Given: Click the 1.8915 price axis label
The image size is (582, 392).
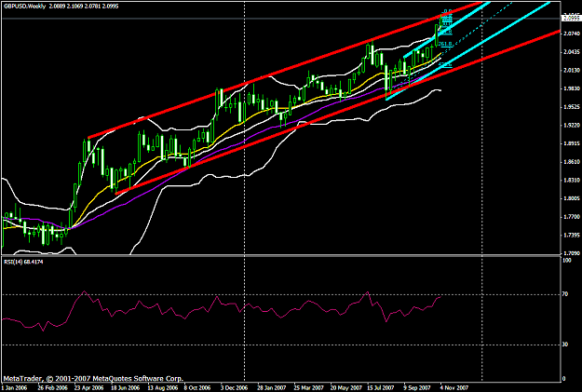Looking at the screenshot, I should point(572,143).
